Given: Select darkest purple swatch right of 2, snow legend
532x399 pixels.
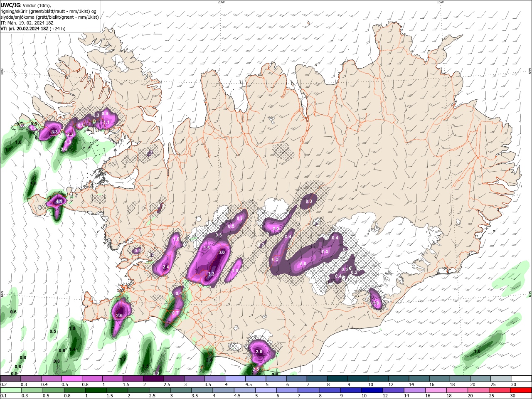Looking at the screenshot, I should 153,379.
